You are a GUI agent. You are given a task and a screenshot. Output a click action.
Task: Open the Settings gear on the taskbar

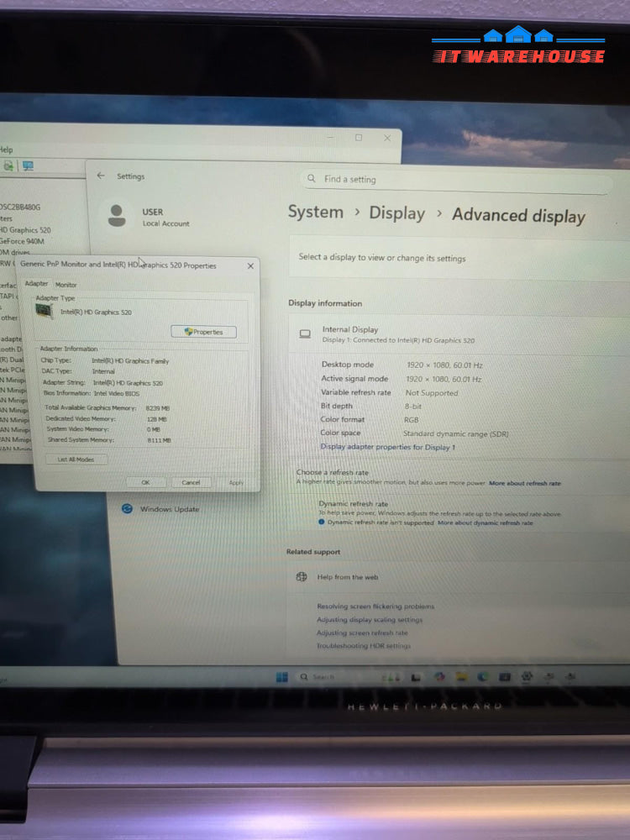pyautogui.click(x=528, y=676)
